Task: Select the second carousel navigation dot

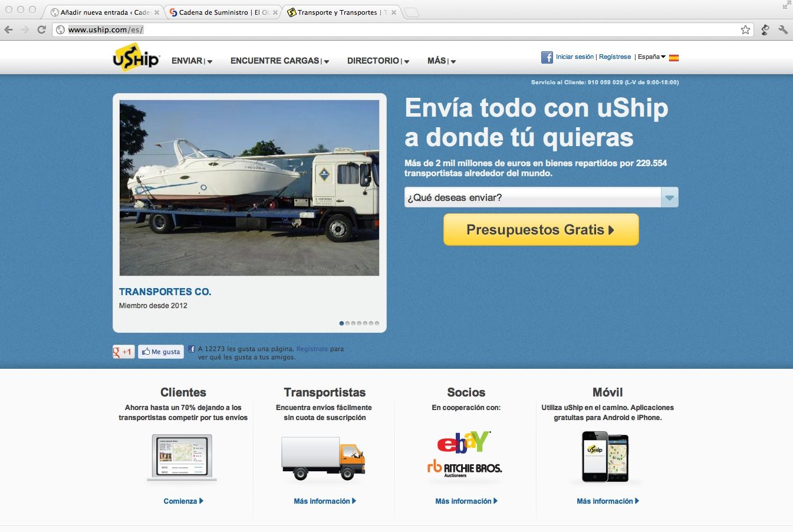Action: (x=347, y=323)
